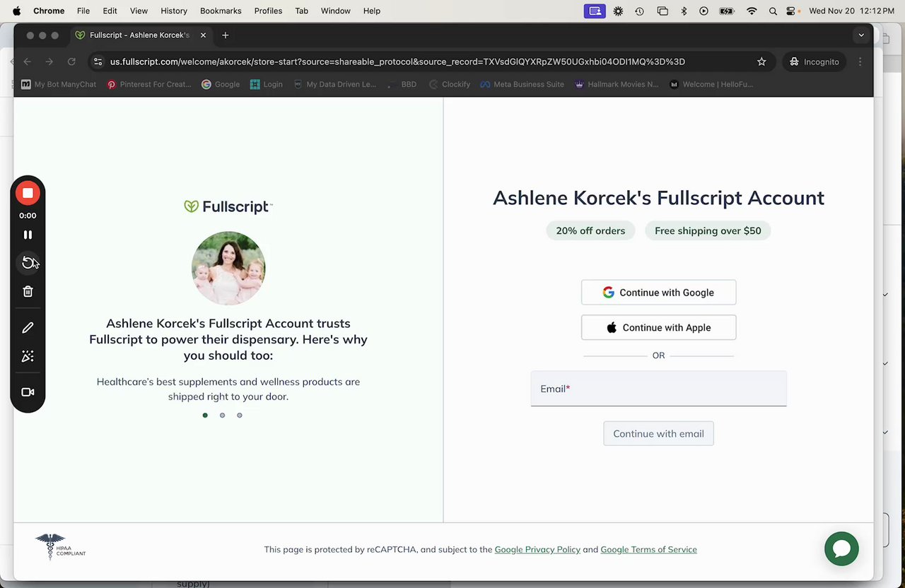This screenshot has height=588, width=905.
Task: Open the File menu
Action: pyautogui.click(x=83, y=11)
